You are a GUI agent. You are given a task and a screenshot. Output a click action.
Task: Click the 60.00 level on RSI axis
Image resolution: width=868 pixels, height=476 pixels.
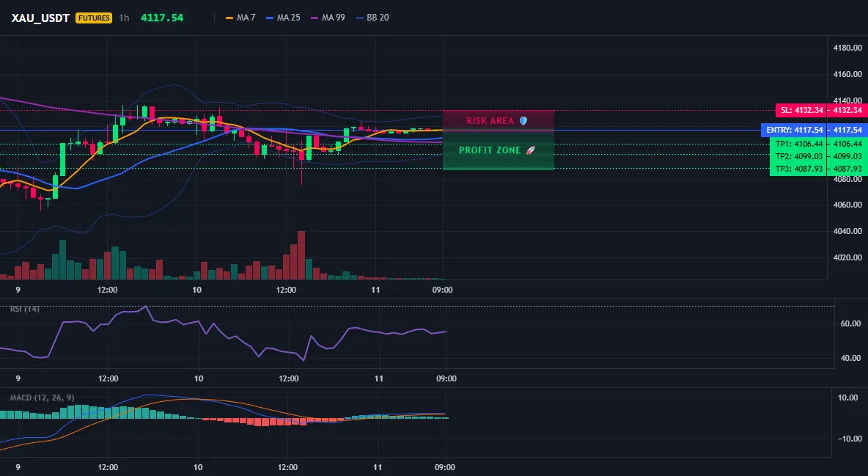point(850,323)
